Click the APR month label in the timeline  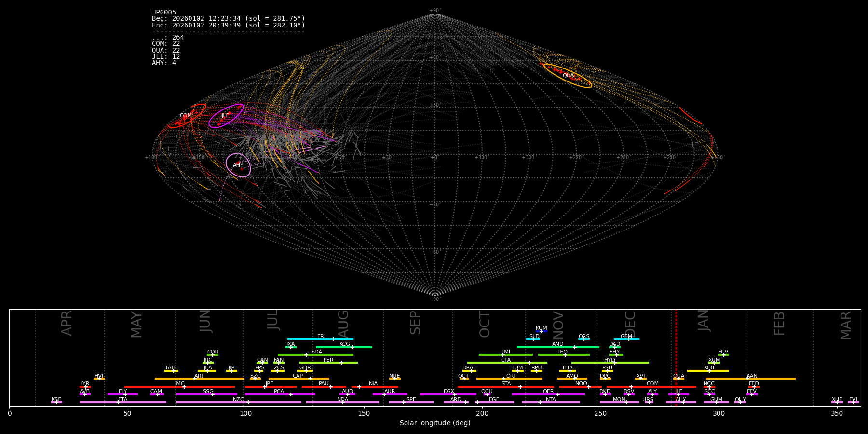click(x=67, y=323)
